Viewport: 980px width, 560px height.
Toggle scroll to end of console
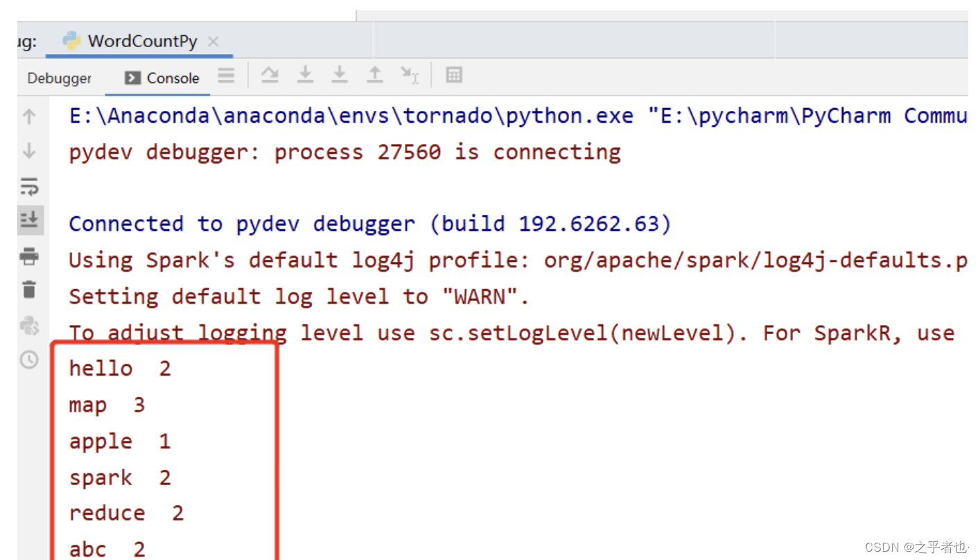(x=30, y=220)
